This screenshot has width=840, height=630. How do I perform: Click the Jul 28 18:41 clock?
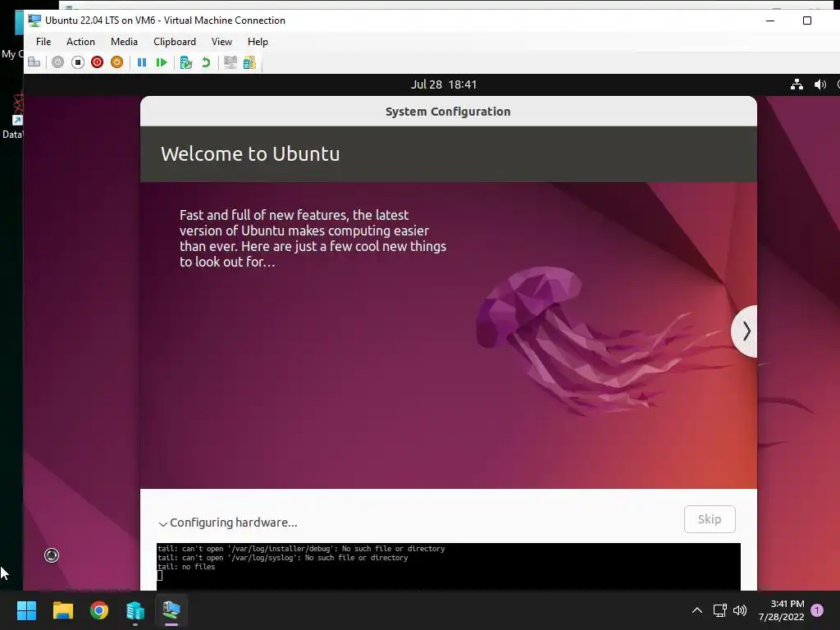coord(444,84)
